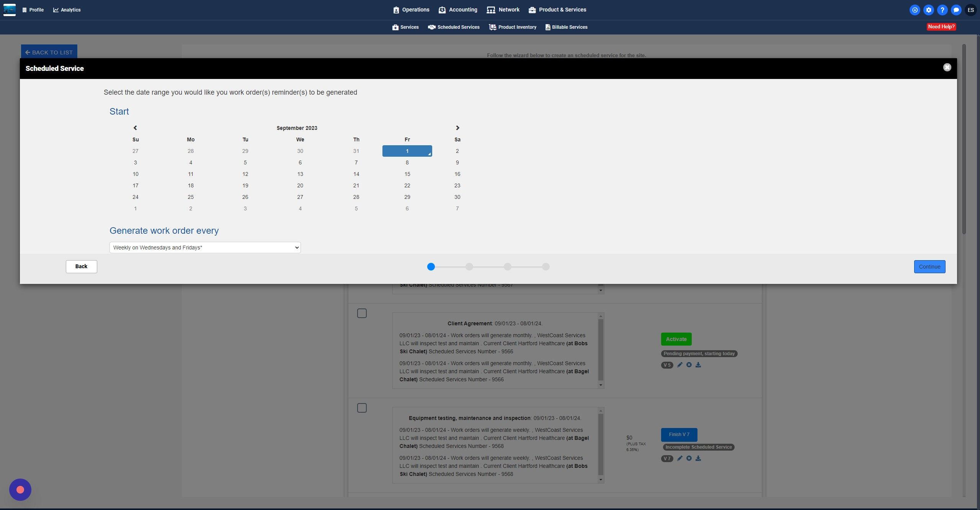Open the chat bubble icon in header

[956, 10]
